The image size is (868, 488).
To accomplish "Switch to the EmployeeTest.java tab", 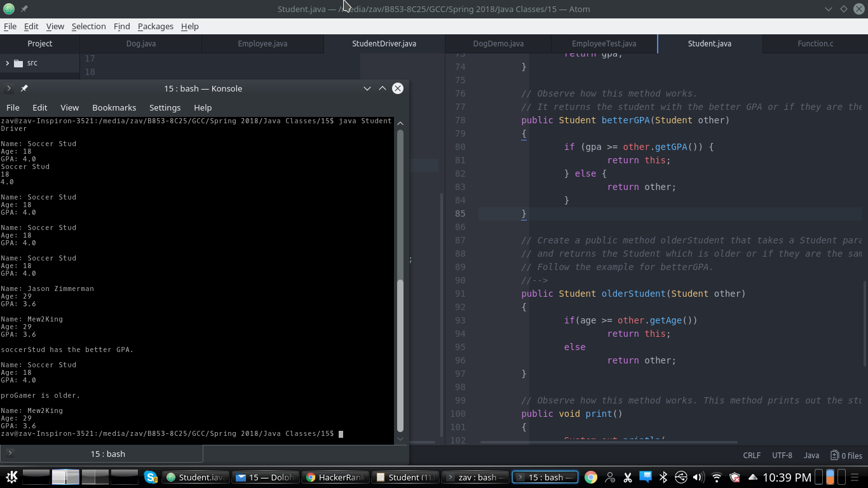I will [x=604, y=43].
